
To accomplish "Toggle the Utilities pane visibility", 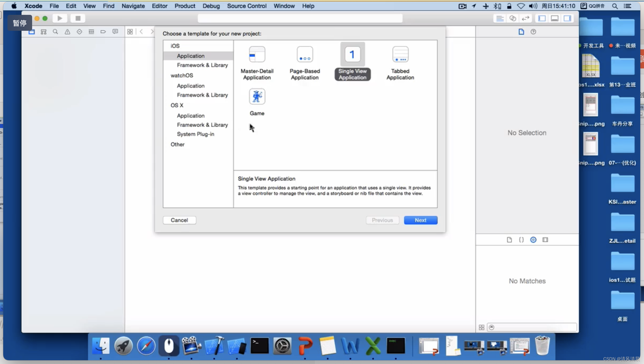I will (567, 18).
